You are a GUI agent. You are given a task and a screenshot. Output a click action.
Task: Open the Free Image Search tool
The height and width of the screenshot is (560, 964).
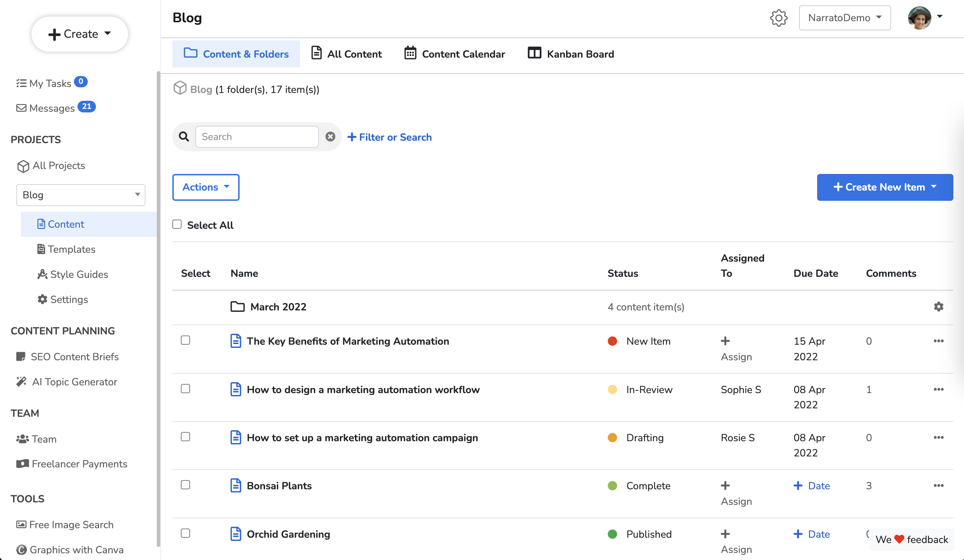[71, 524]
